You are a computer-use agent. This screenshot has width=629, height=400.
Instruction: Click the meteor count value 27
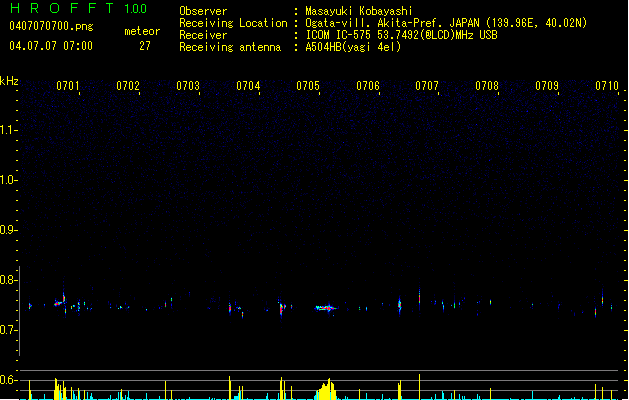point(145,46)
